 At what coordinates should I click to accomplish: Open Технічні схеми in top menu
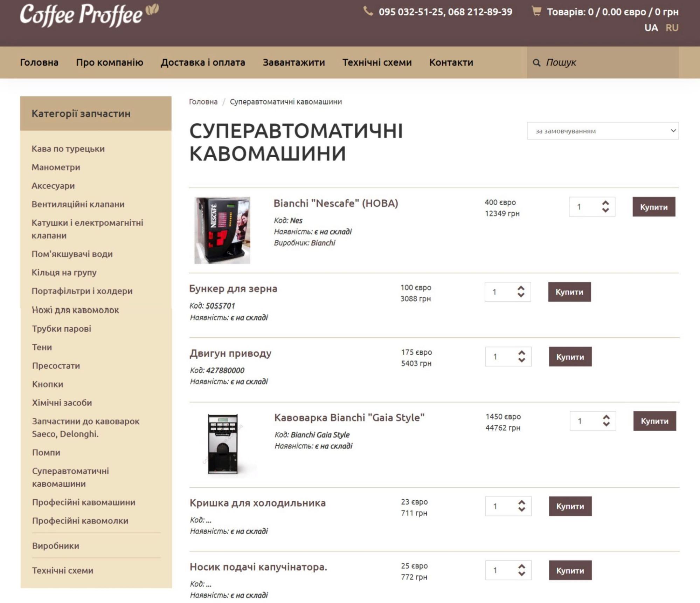point(377,62)
